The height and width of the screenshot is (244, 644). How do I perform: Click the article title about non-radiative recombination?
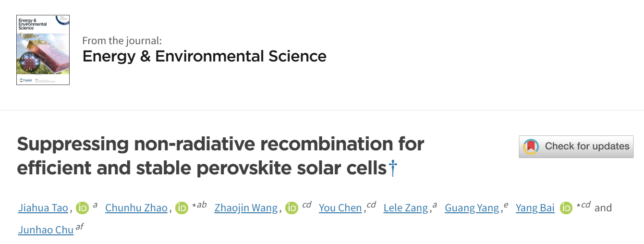coord(220,156)
